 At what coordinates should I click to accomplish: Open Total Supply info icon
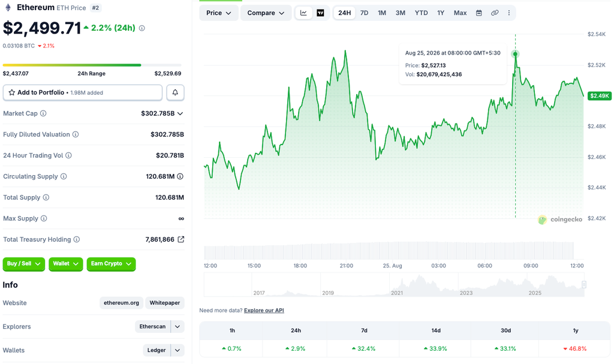[46, 197]
